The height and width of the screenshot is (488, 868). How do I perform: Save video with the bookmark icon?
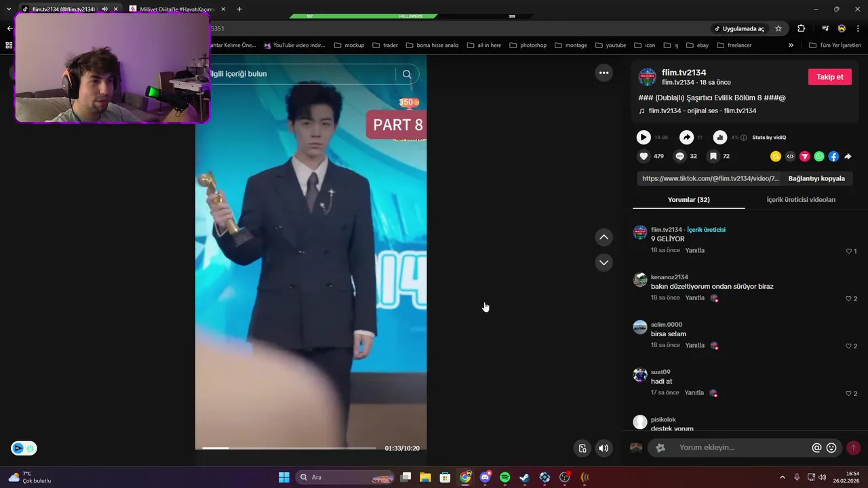pyautogui.click(x=713, y=156)
